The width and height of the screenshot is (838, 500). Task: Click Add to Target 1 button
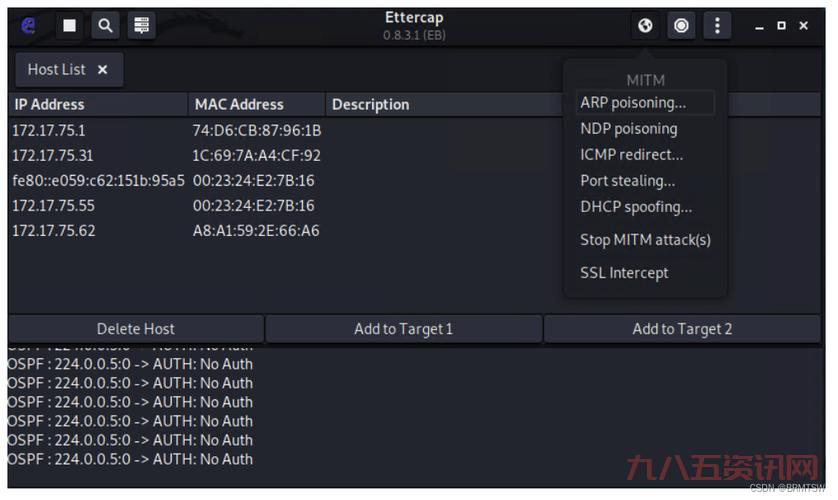[x=404, y=329]
